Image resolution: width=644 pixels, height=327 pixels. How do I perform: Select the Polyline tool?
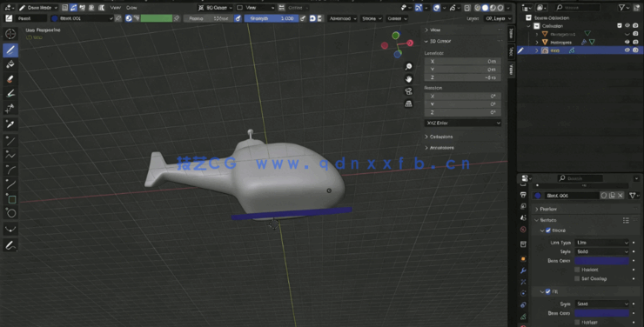[x=10, y=155]
